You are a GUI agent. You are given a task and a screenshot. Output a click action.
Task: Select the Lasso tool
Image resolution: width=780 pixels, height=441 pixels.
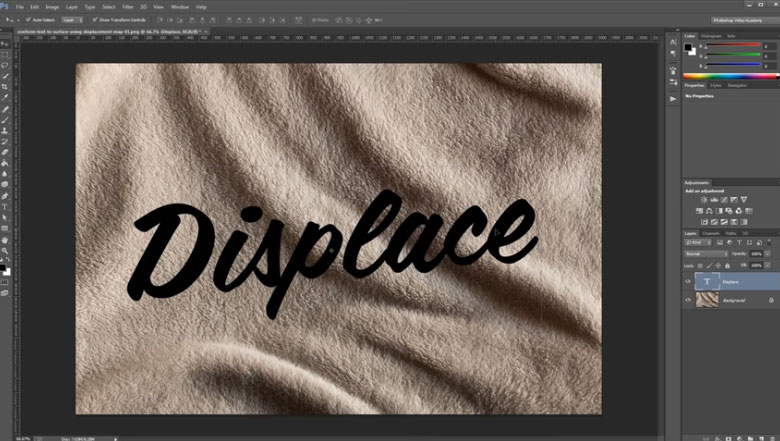click(5, 65)
